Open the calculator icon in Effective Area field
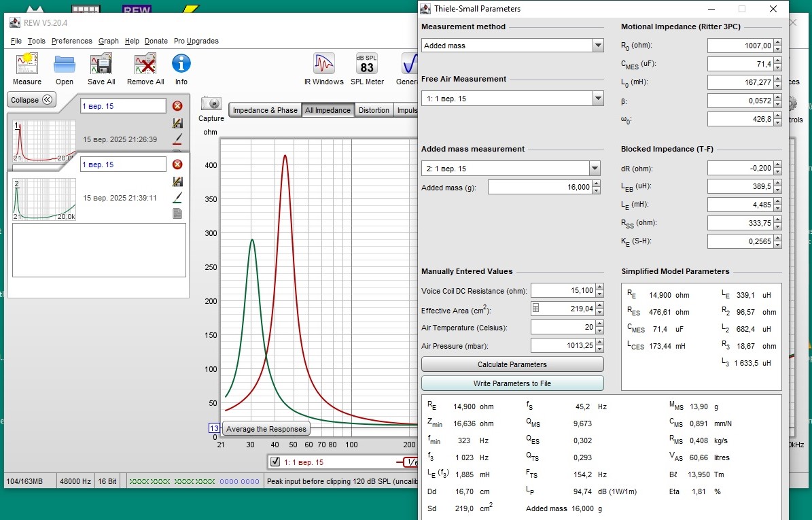The width and height of the screenshot is (812, 520). [535, 308]
